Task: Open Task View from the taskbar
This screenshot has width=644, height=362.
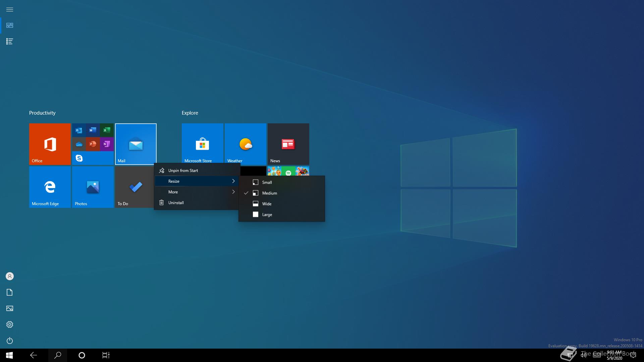Action: [106, 355]
